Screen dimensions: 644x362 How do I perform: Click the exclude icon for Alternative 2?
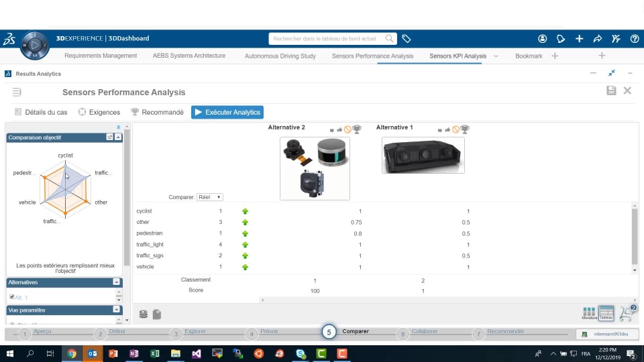click(348, 129)
